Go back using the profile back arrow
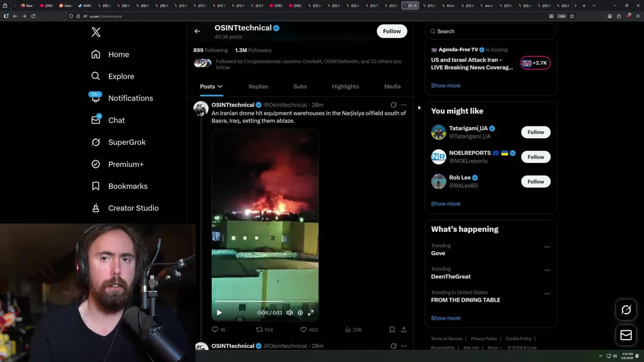Image resolution: width=644 pixels, height=362 pixels. [x=197, y=31]
